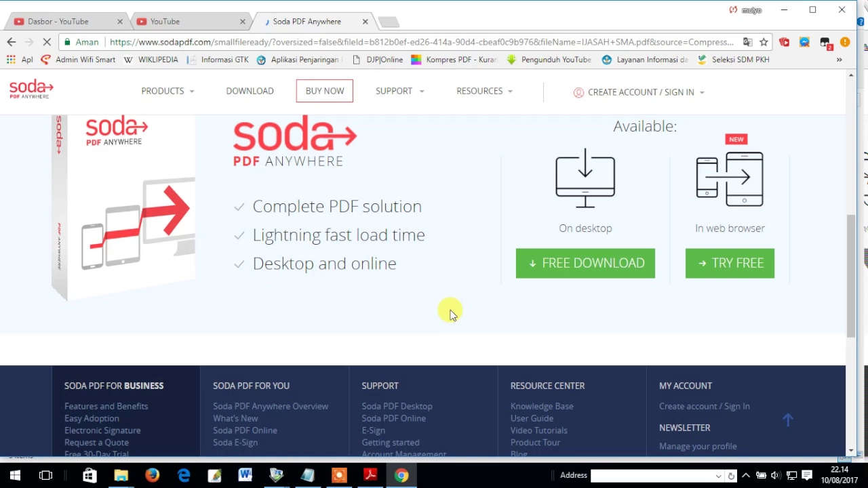Open the red extension icon beside the star
The image size is (868, 488).
tap(785, 42)
